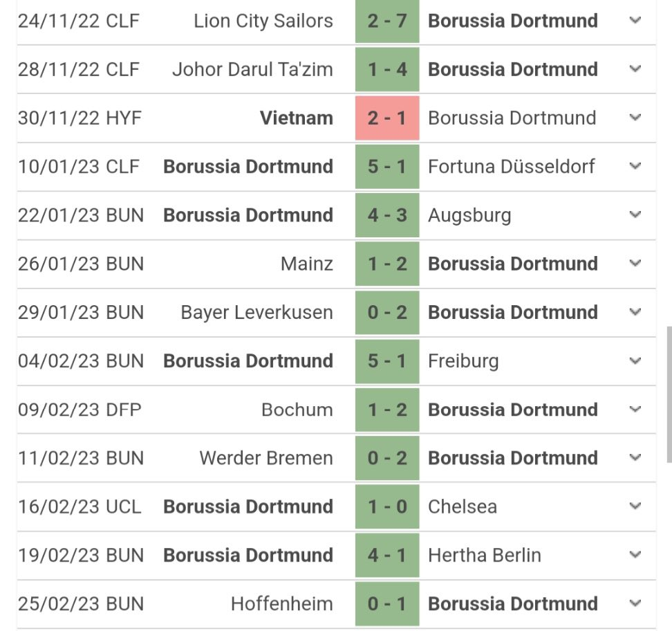Expand the Johor Darul Ta'zim match details
The image size is (672, 631).
pos(635,69)
